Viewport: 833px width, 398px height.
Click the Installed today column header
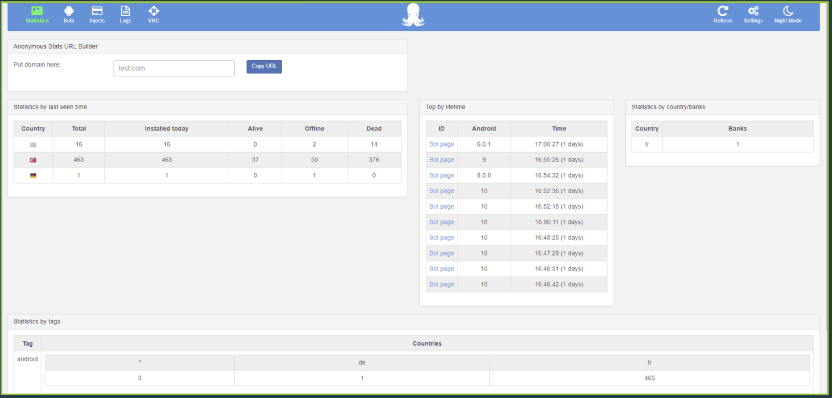[166, 129]
